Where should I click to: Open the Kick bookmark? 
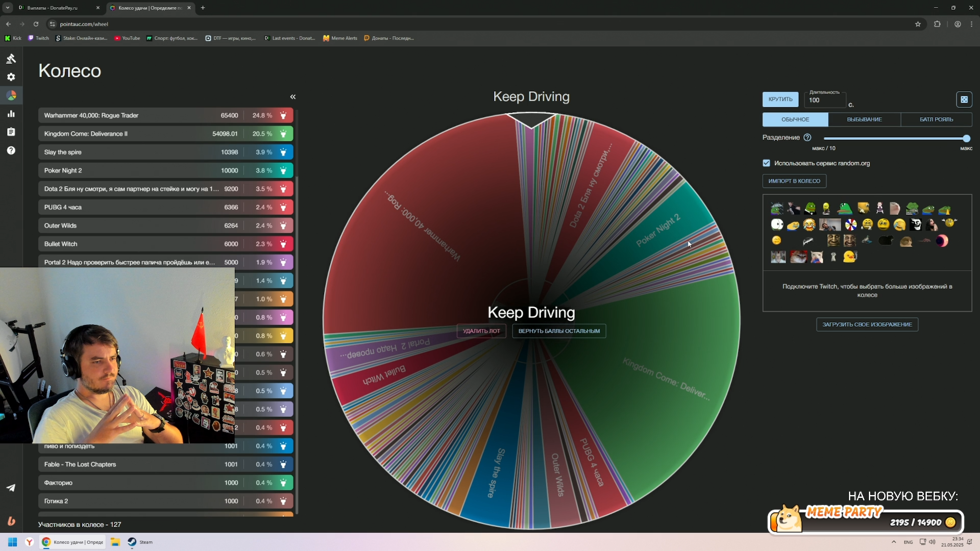13,38
